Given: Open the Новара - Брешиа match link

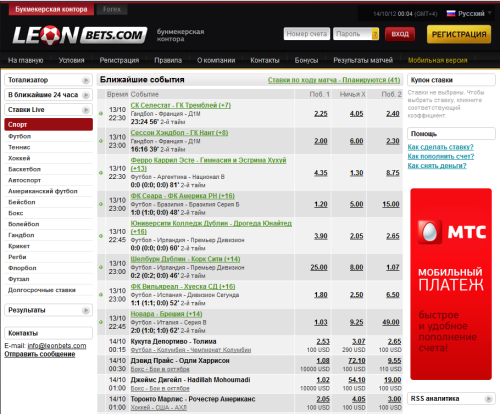Looking at the screenshot, I should tap(166, 314).
